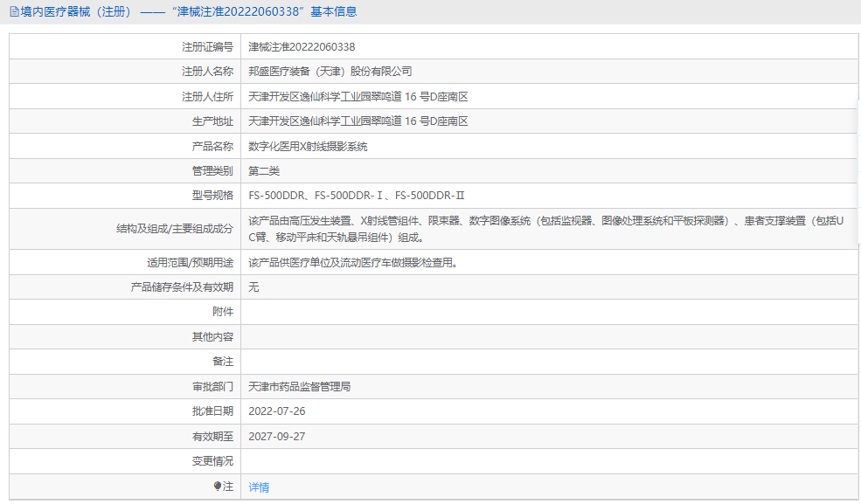Click the lightbulb icon beside 注
This screenshot has width=861, height=504.
[x=218, y=486]
